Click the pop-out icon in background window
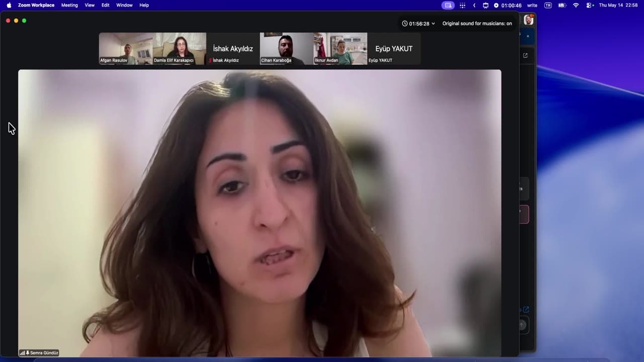Viewport: 644px width, 362px height. click(x=525, y=55)
